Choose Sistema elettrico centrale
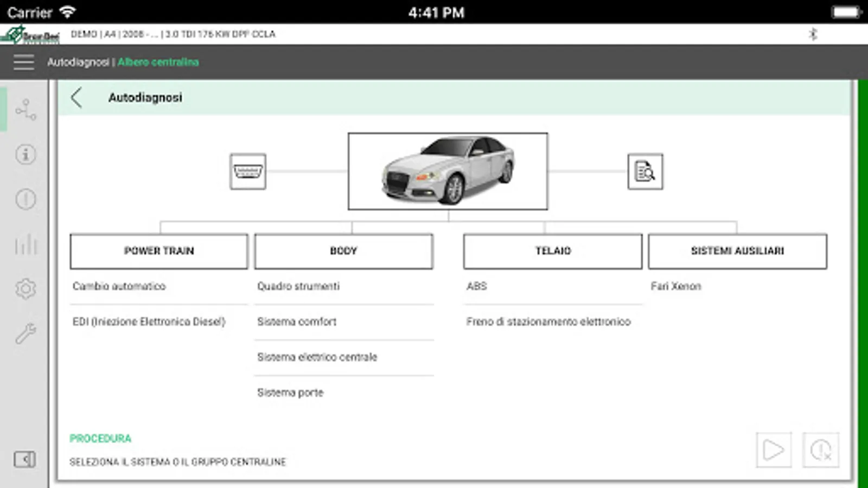Image resolution: width=868 pixels, height=488 pixels. (x=343, y=357)
